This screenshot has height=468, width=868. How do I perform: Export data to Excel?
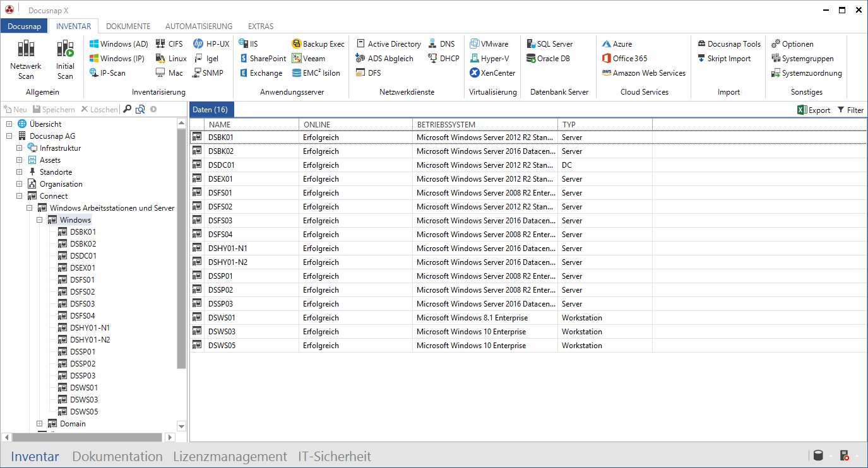814,110
